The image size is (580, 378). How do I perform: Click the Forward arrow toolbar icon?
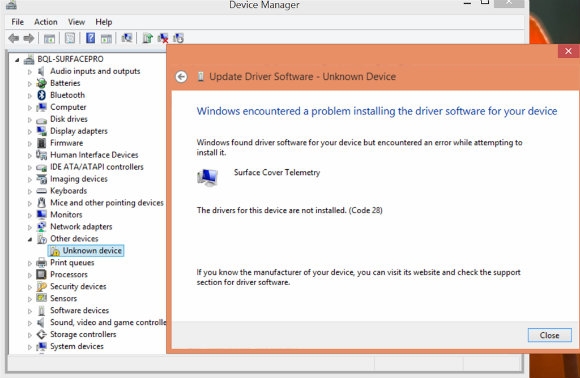pyautogui.click(x=28, y=38)
